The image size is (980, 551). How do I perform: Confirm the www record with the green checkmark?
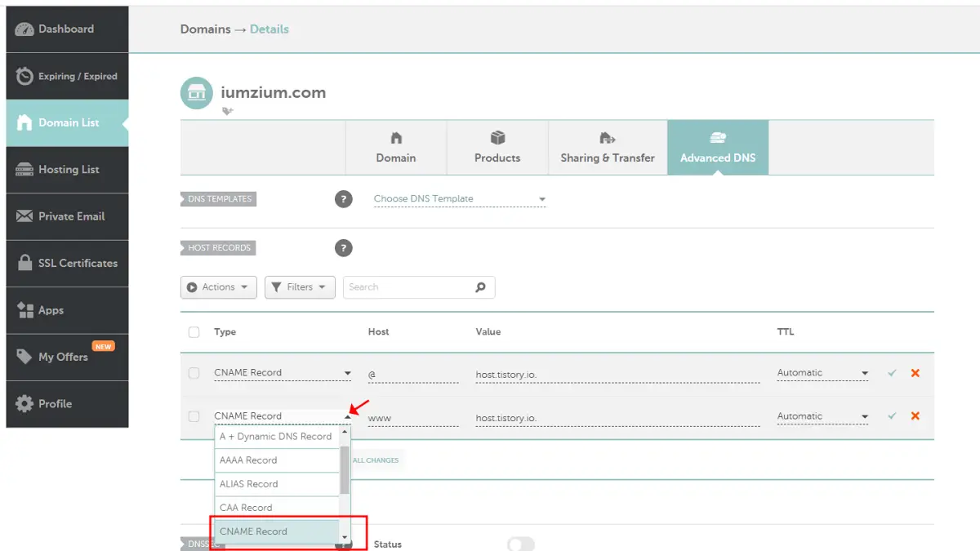click(891, 415)
